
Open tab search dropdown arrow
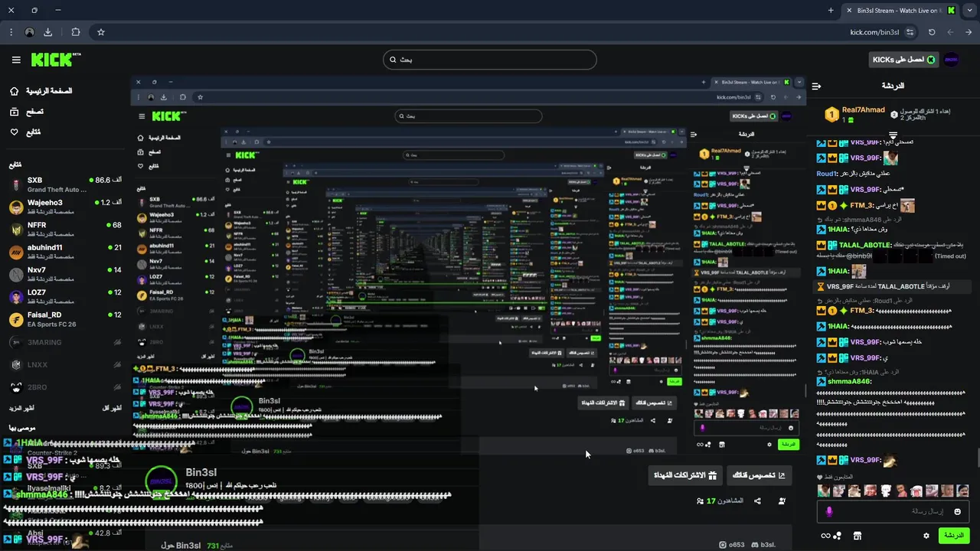(x=971, y=11)
